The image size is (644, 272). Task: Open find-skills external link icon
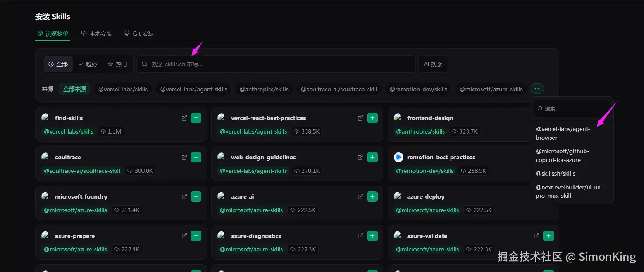(x=184, y=118)
